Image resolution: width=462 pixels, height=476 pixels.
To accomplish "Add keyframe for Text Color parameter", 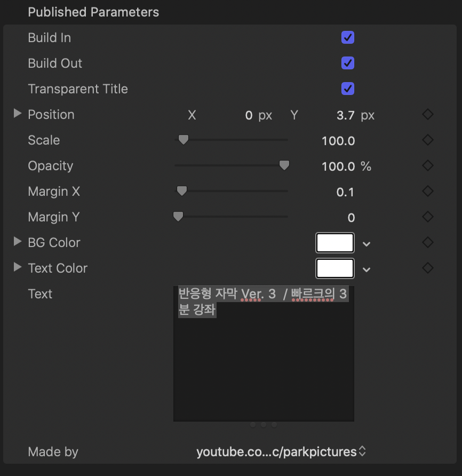I will 428,268.
